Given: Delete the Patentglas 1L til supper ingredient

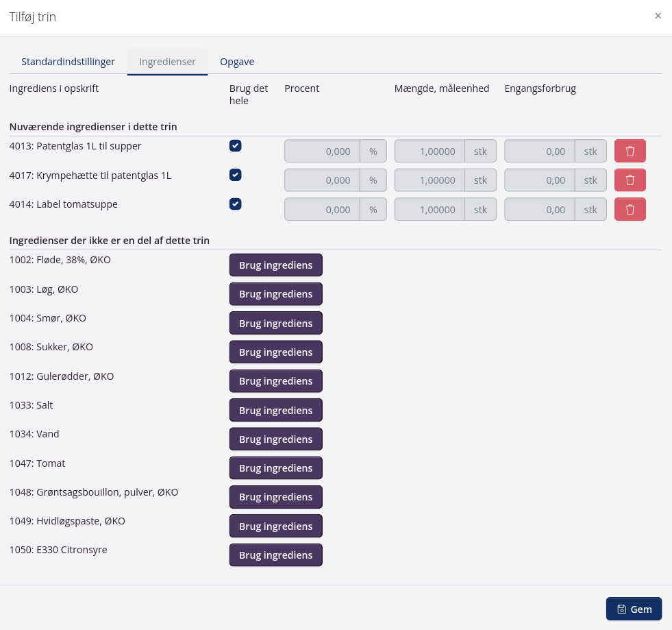Looking at the screenshot, I should tap(630, 151).
